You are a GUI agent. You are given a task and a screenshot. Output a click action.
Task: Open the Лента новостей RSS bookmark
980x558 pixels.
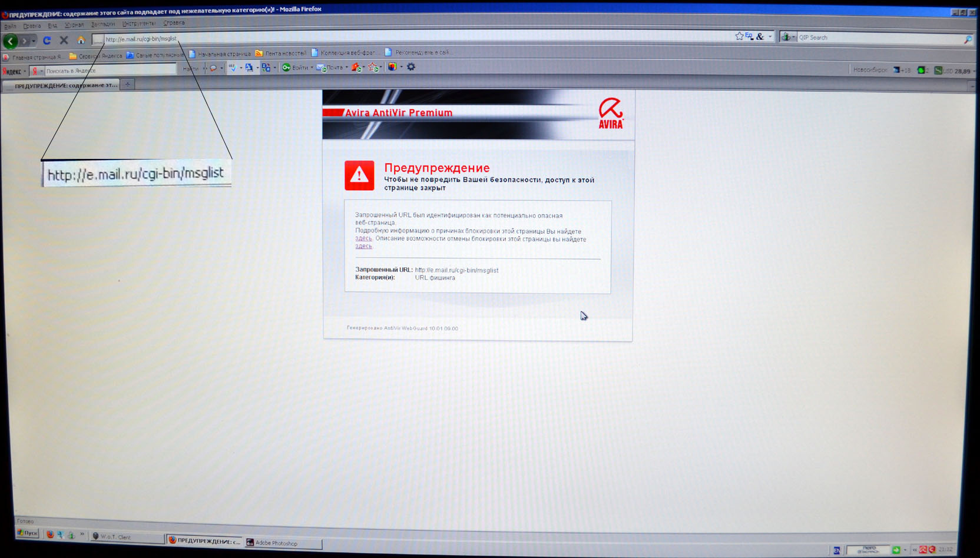pyautogui.click(x=280, y=53)
